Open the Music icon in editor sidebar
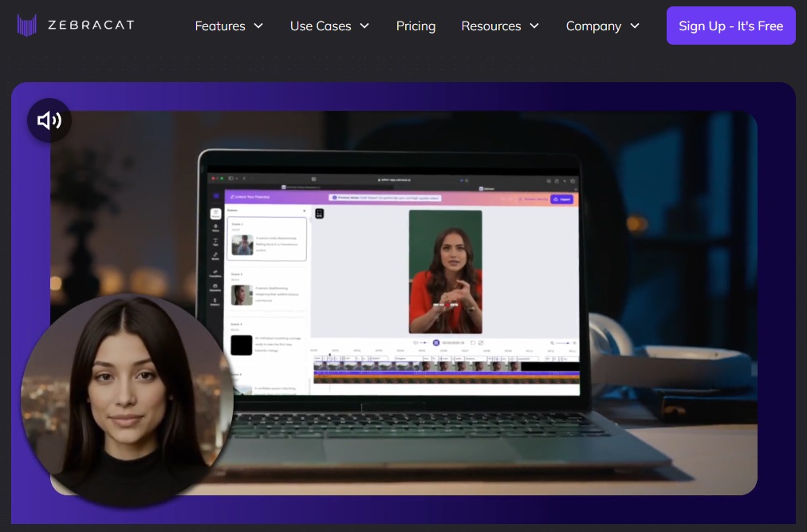Screen dimensions: 807x532 215,257
